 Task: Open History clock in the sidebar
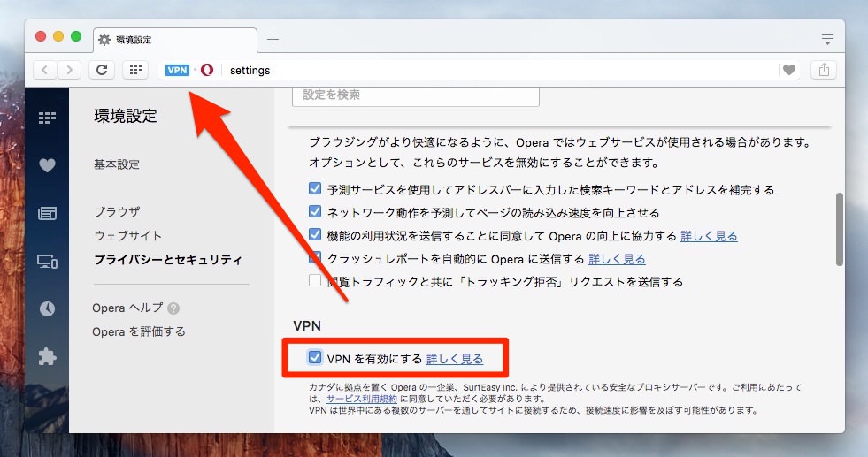click(x=47, y=308)
